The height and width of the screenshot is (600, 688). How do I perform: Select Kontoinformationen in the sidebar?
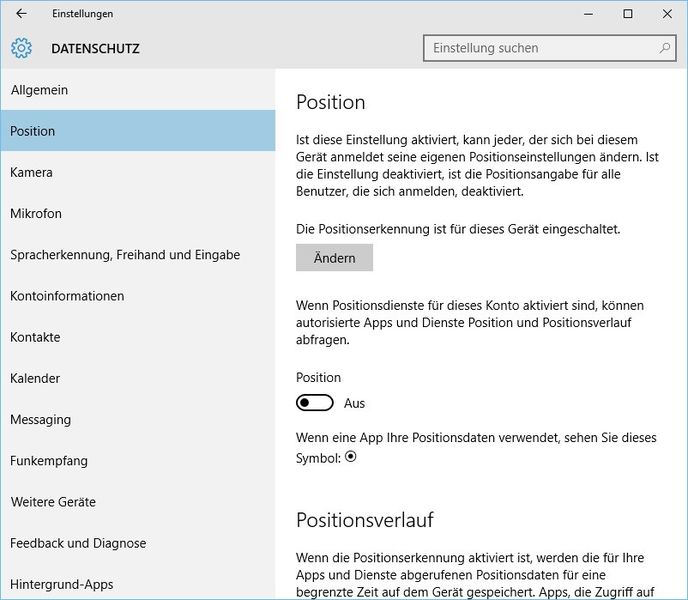click(x=67, y=296)
